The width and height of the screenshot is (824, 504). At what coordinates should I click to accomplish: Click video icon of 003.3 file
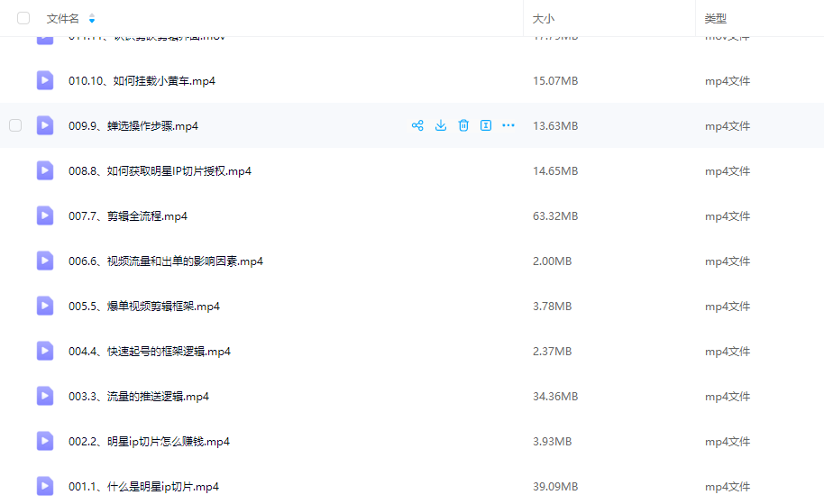(x=45, y=397)
